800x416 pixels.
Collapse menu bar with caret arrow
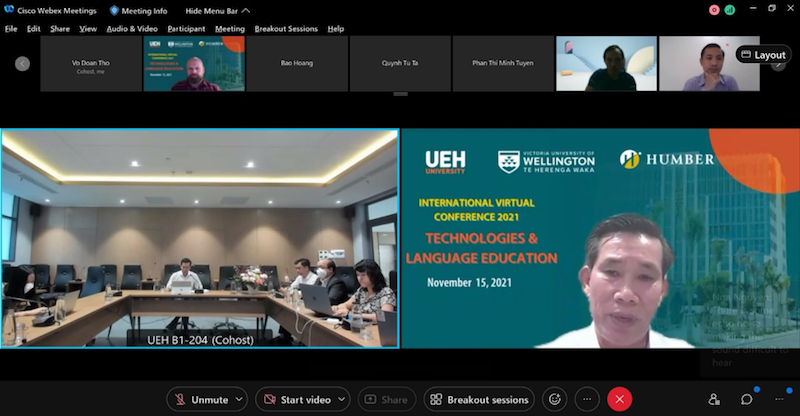(x=246, y=10)
